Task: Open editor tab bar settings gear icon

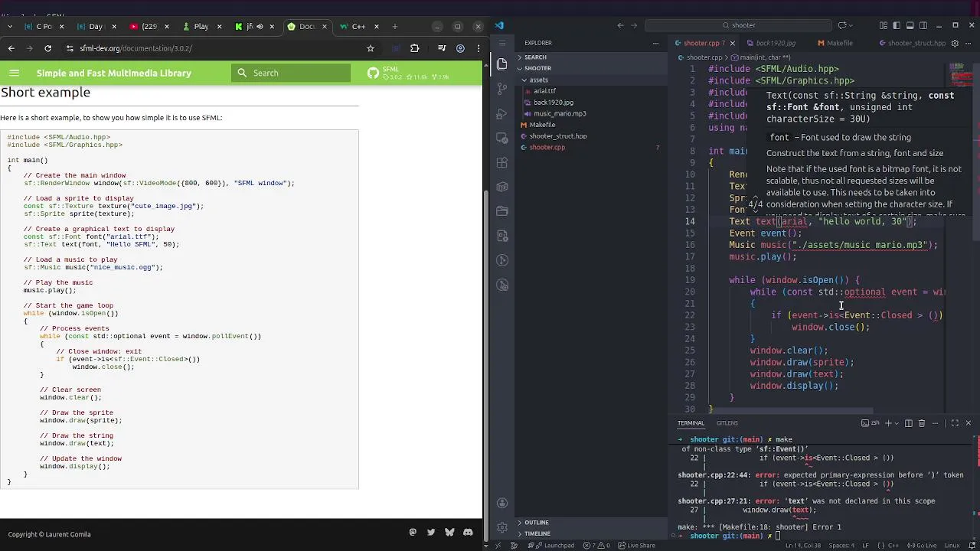Action: coord(955,44)
